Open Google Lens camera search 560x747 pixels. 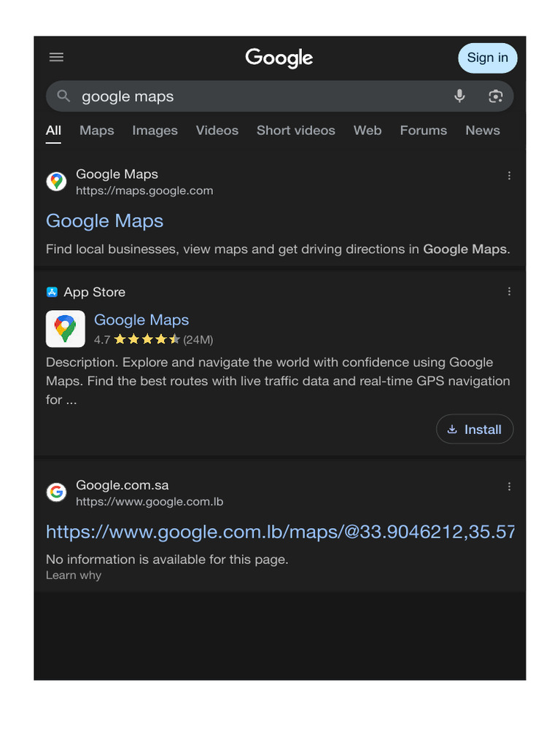(496, 96)
